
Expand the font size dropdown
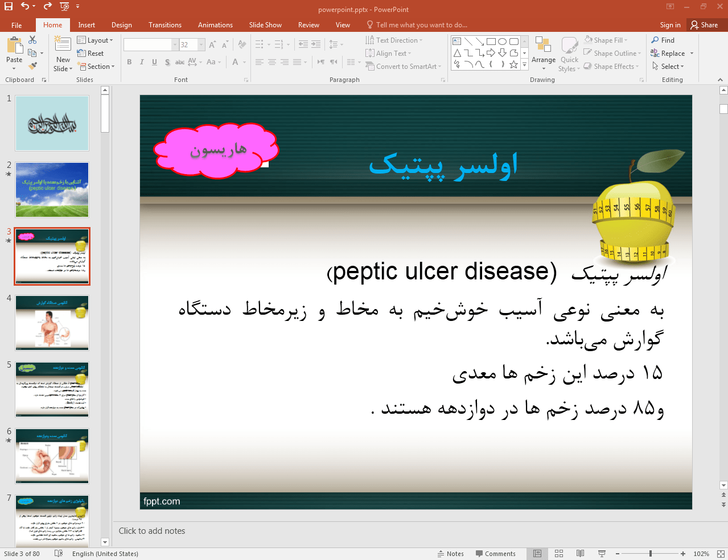(201, 44)
